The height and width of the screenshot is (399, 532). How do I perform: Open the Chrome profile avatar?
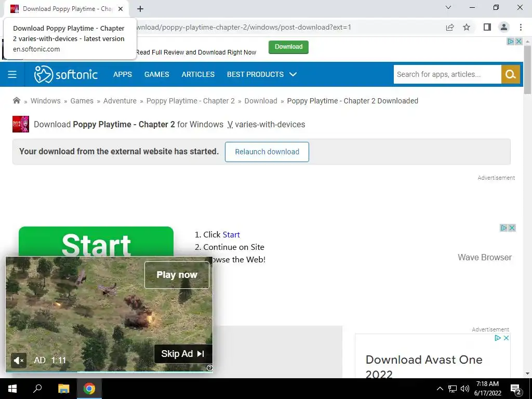click(x=504, y=27)
